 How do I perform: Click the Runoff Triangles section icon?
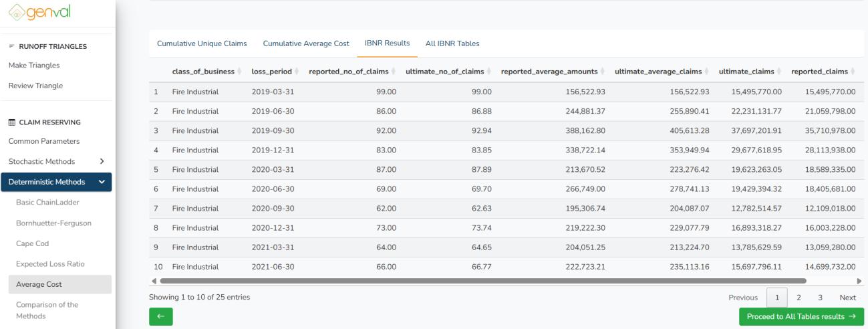click(11, 46)
